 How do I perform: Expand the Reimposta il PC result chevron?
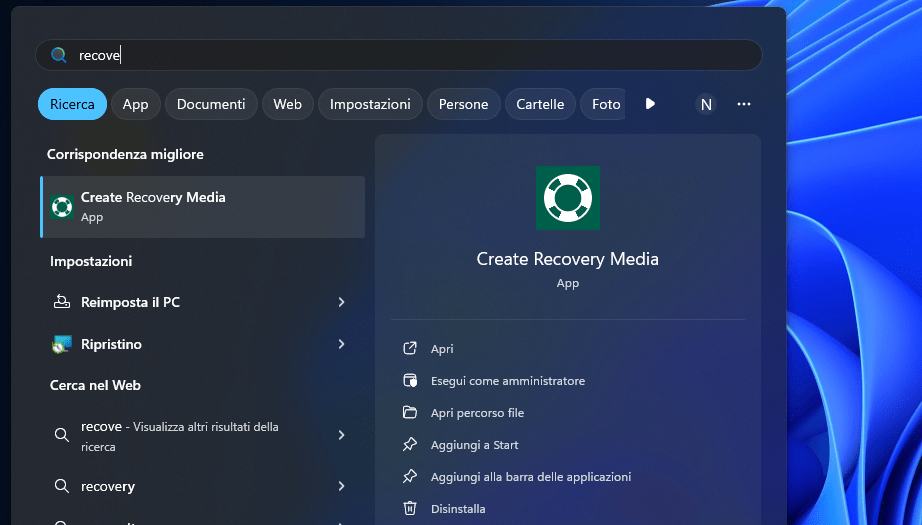click(341, 302)
